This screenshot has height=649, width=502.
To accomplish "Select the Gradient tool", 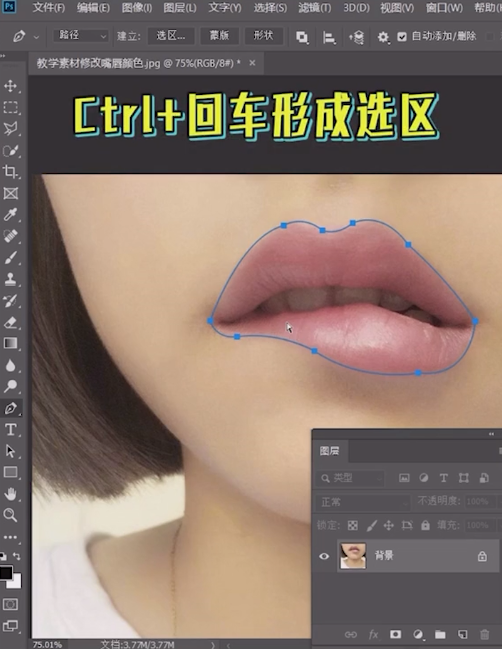I will coord(10,344).
